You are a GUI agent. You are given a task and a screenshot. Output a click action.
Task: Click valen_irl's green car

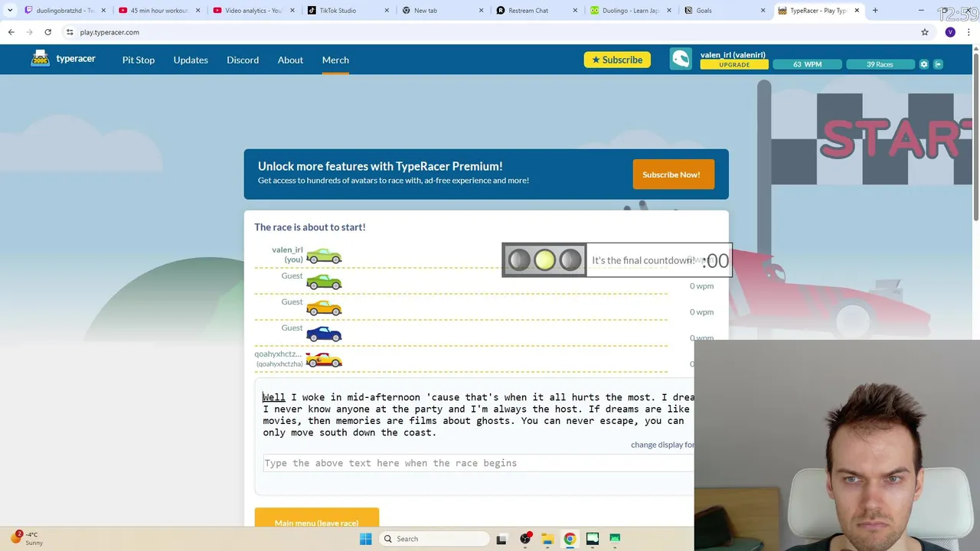click(324, 256)
